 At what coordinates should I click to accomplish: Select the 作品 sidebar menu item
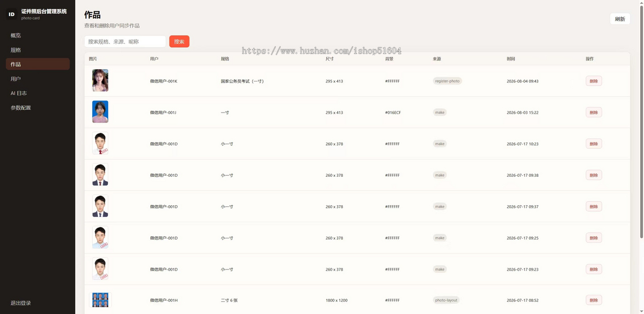pyautogui.click(x=38, y=64)
